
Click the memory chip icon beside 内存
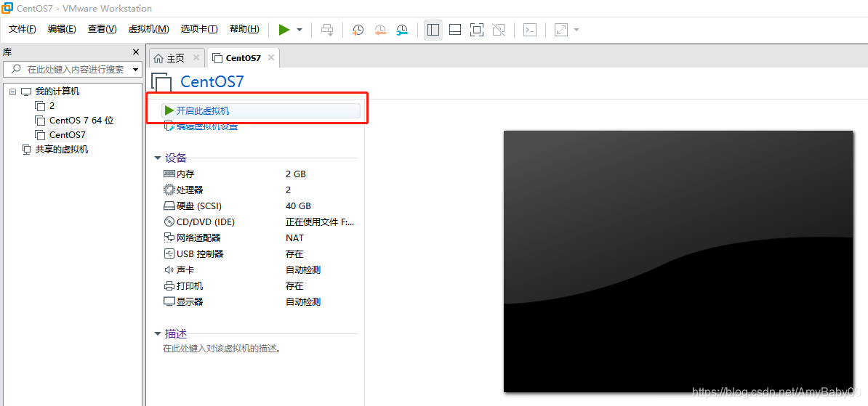point(169,174)
